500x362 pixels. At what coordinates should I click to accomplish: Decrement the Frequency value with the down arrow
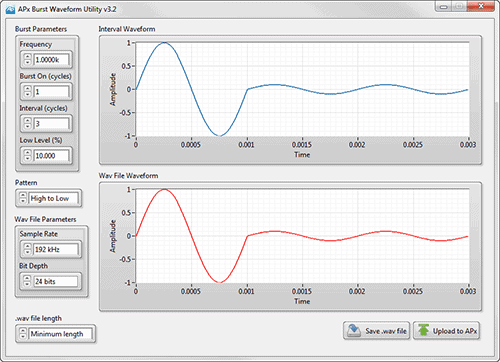click(28, 63)
